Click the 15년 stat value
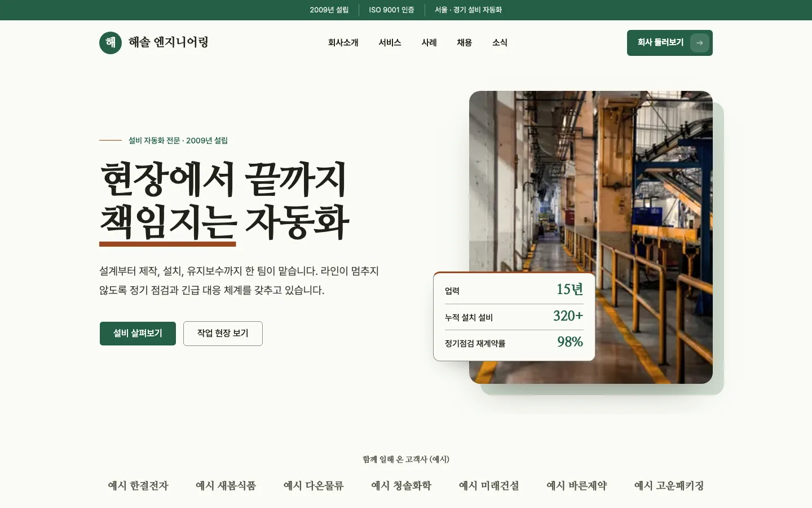Screen dimensions: 812x508 [570, 290]
